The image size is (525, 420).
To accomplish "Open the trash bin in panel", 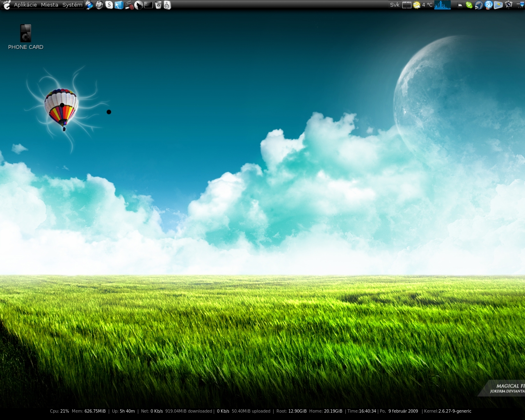I will [158, 5].
